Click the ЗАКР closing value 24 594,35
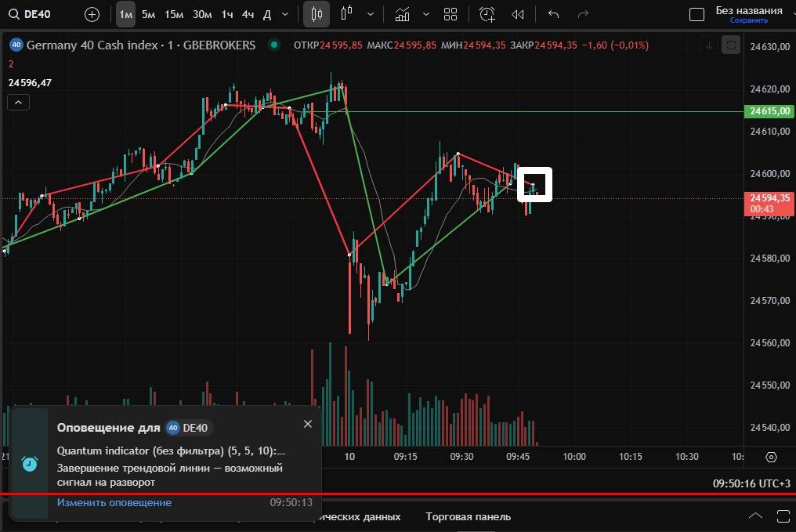 click(556, 45)
